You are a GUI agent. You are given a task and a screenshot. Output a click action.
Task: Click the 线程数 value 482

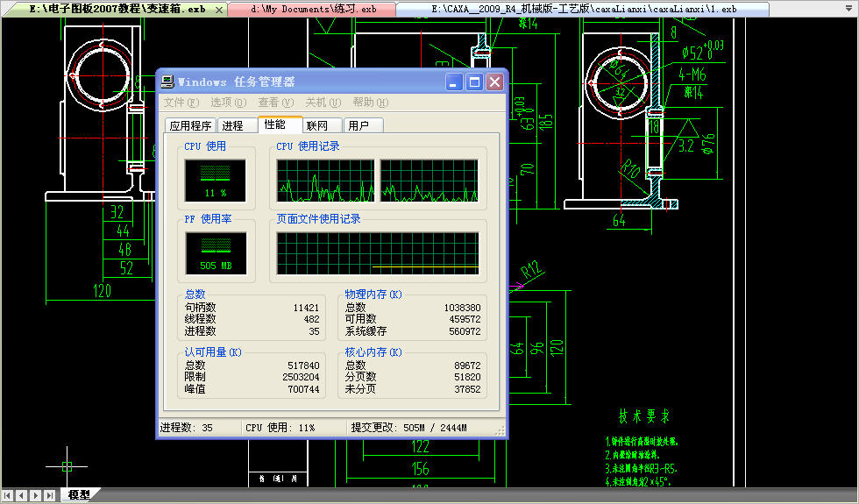[311, 319]
